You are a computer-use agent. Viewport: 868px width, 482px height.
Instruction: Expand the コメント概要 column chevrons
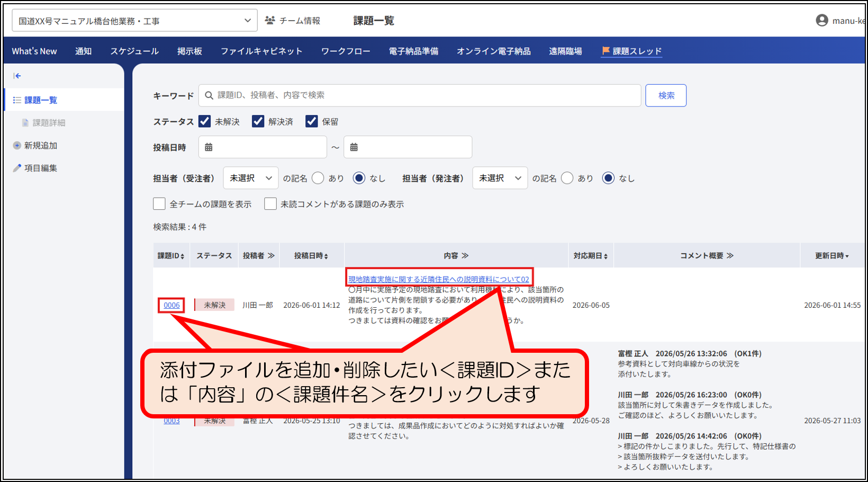click(730, 256)
